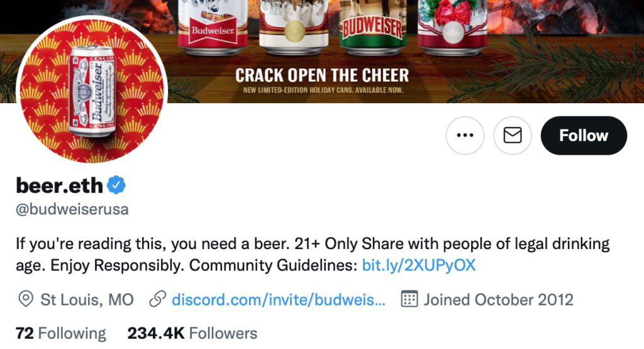Viewport: 644px width, 349px height.
Task: Open the discord.com invite link
Action: (279, 299)
